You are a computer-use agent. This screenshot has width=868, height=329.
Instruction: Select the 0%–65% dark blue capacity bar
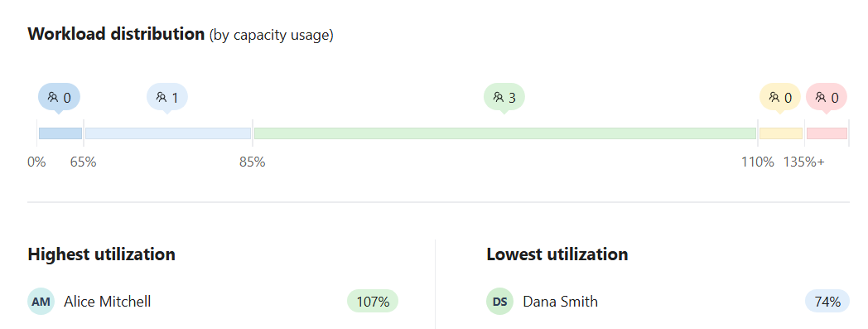[60, 133]
